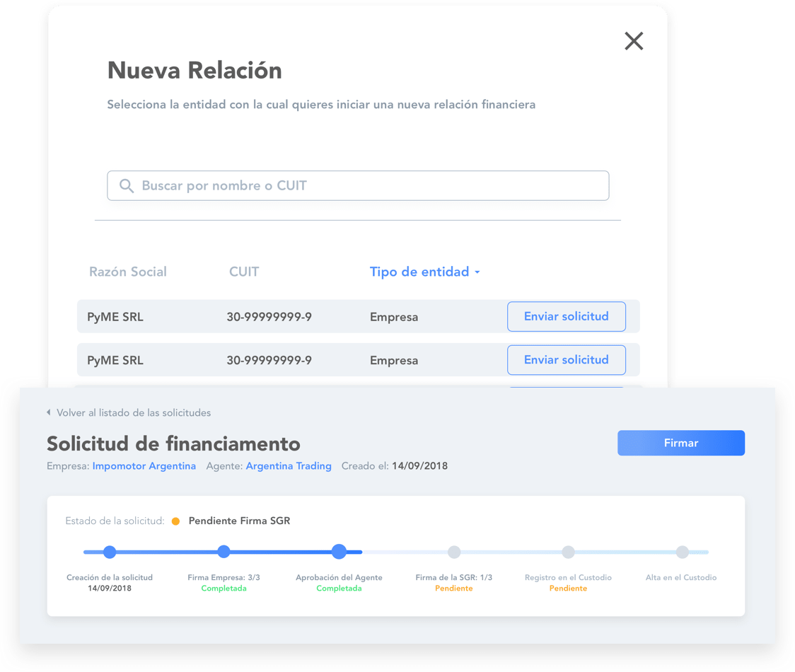Select the Aprobación del Agente step marker
This screenshot has width=795, height=672.
coord(339,552)
